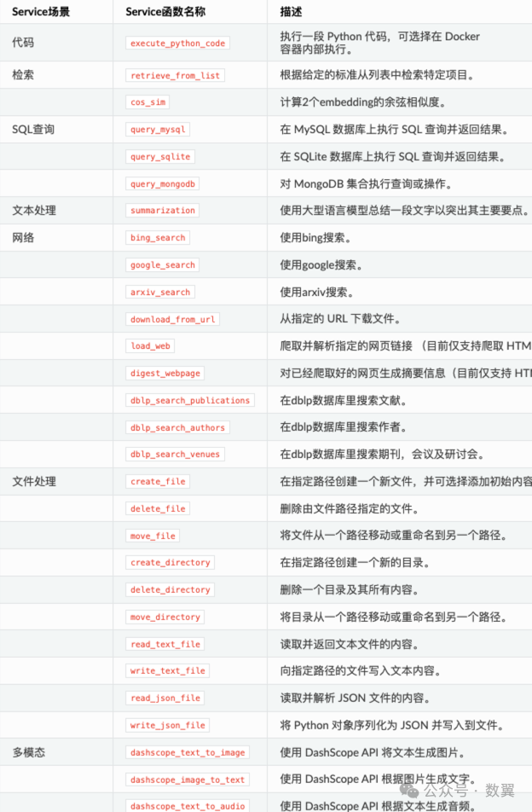Select the retrieve_from_list code label
This screenshot has height=812, width=532.
(x=175, y=76)
